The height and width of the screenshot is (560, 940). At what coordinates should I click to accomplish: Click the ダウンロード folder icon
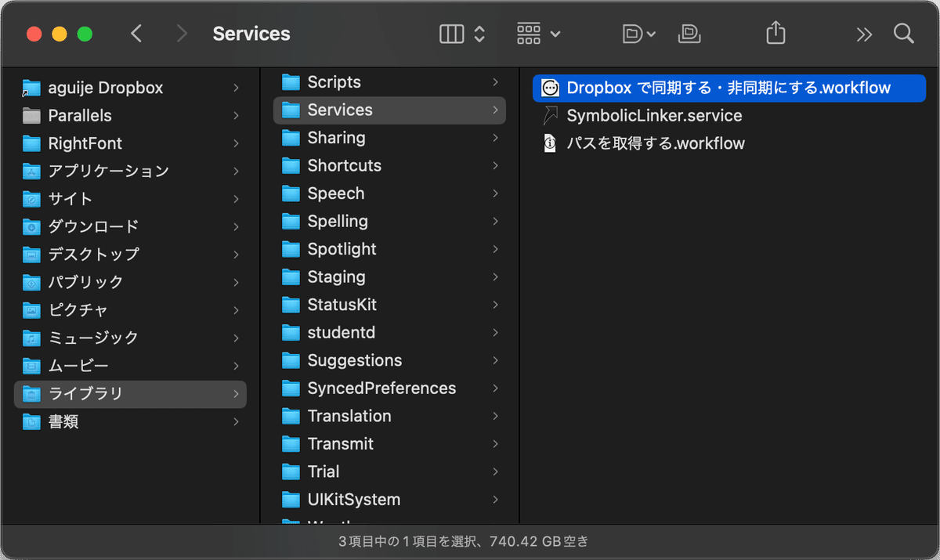coord(31,227)
